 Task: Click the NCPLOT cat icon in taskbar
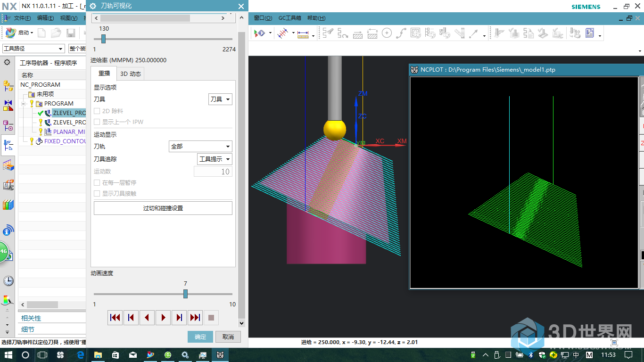[x=220, y=354]
